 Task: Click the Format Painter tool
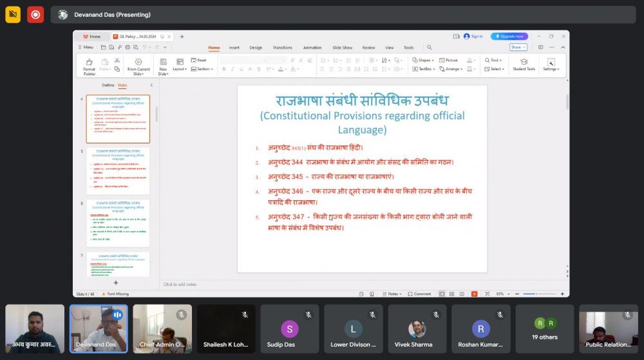click(x=89, y=64)
